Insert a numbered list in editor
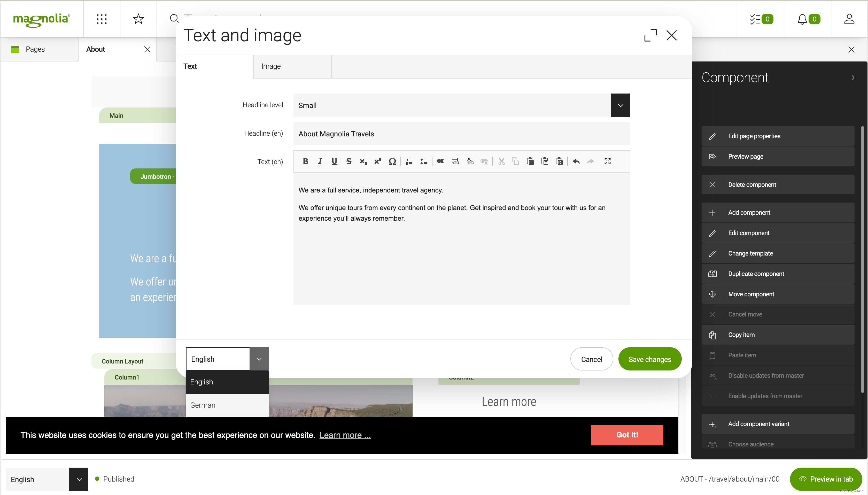Screen dimensions: 868x495 click(409, 161)
